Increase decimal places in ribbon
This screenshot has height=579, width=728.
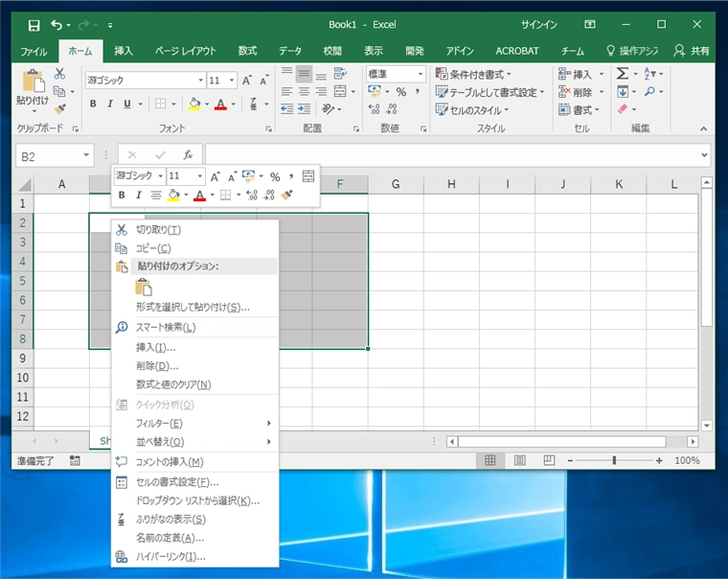(x=375, y=109)
